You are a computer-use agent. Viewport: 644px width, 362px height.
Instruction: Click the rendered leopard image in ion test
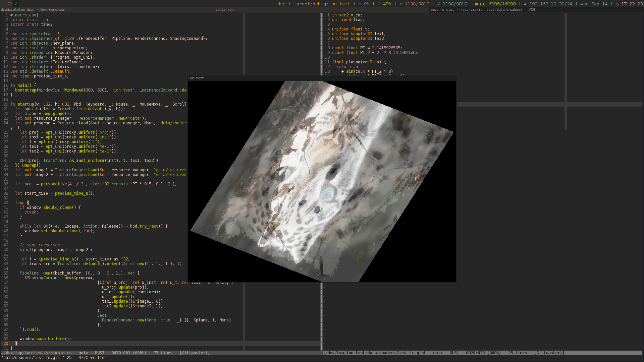coord(321,181)
